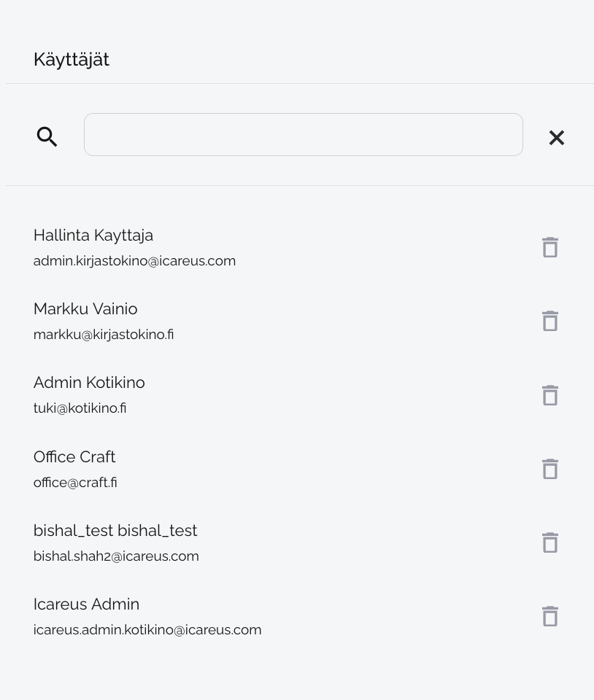Clear the search with the X icon
This screenshot has width=594, height=700.
[557, 137]
